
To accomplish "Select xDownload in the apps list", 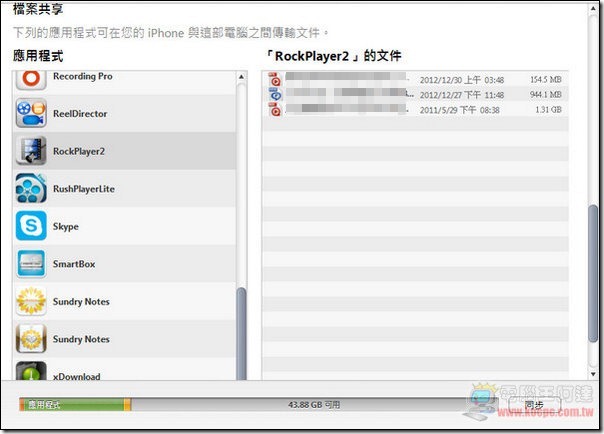I will (124, 369).
